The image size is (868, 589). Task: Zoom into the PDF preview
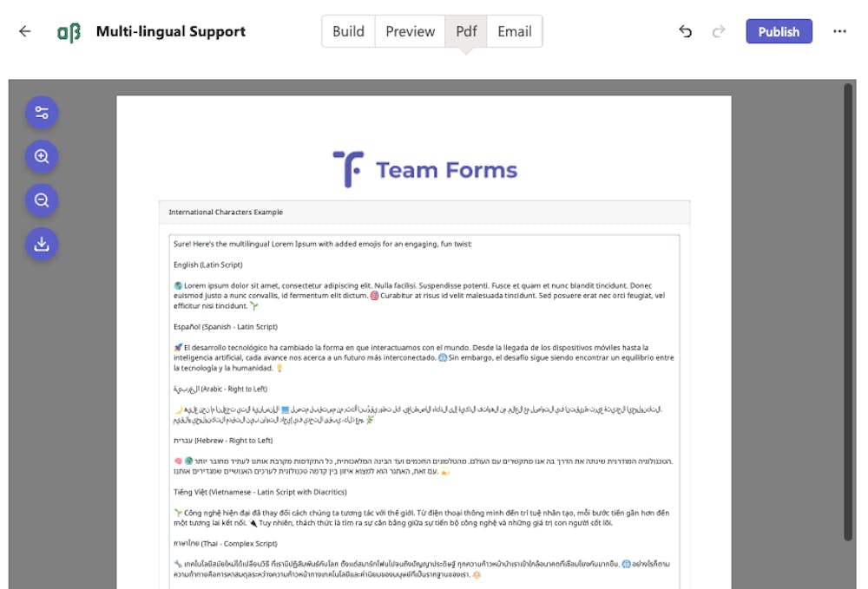tap(41, 156)
